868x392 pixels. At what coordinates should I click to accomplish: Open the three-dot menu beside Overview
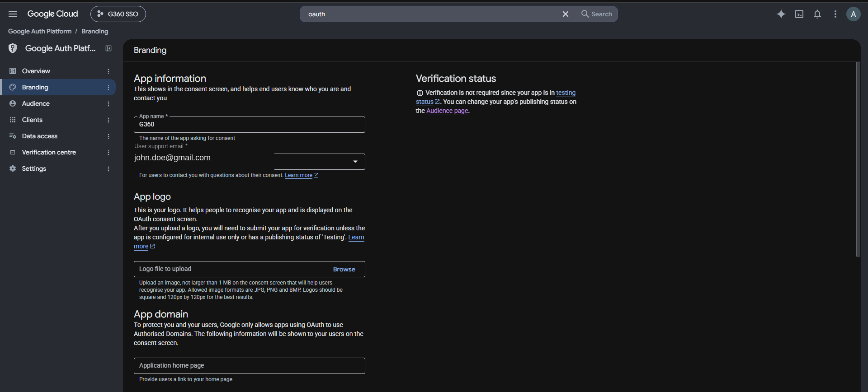[x=108, y=71]
